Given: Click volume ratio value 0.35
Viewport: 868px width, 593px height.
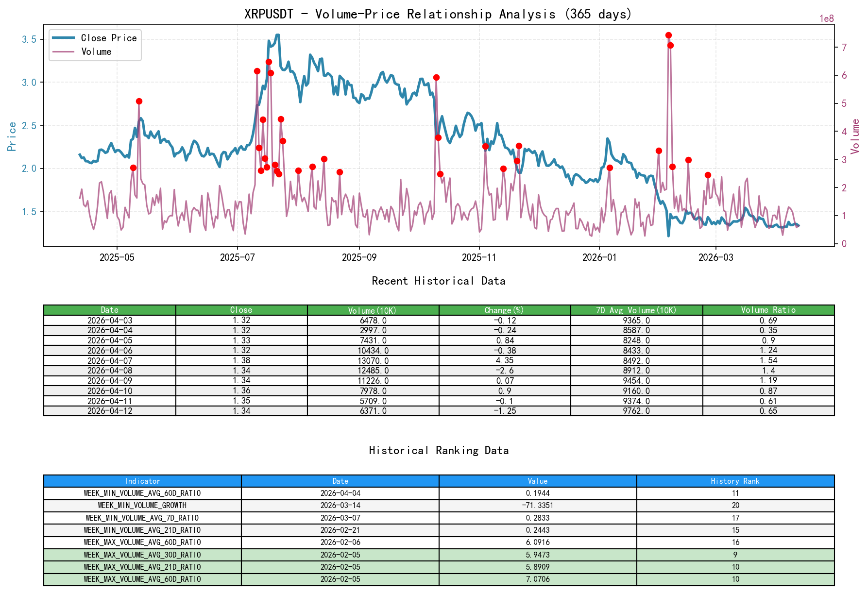Looking at the screenshot, I should tap(768, 330).
